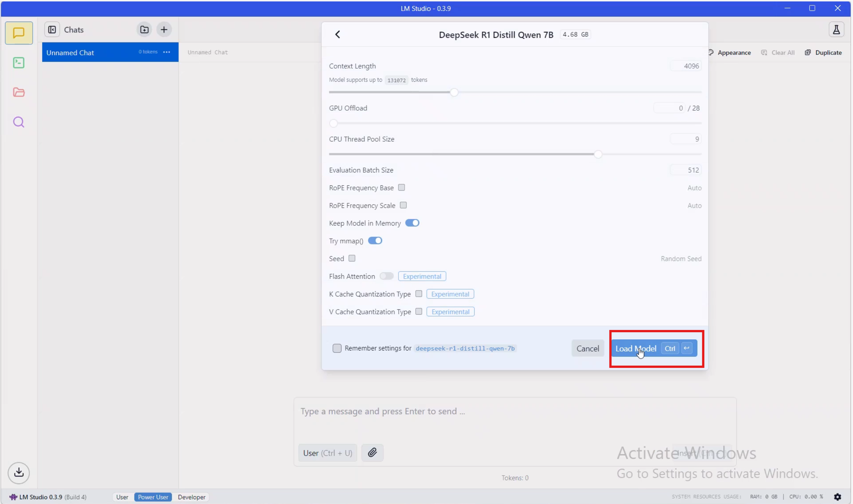The height and width of the screenshot is (504, 853).
Task: Click deepseek-r1-distill-qwen-7b model identifier
Action: 465,348
